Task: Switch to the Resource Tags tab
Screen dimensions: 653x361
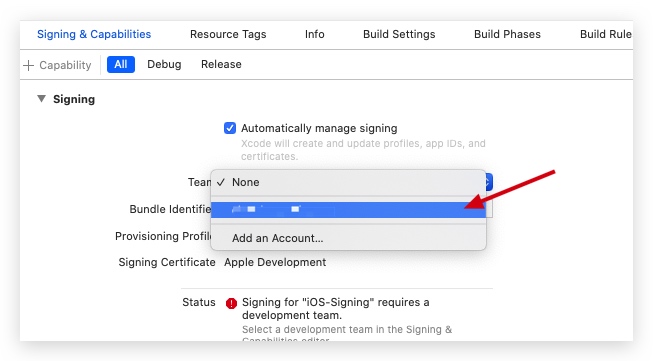Action: (x=228, y=34)
